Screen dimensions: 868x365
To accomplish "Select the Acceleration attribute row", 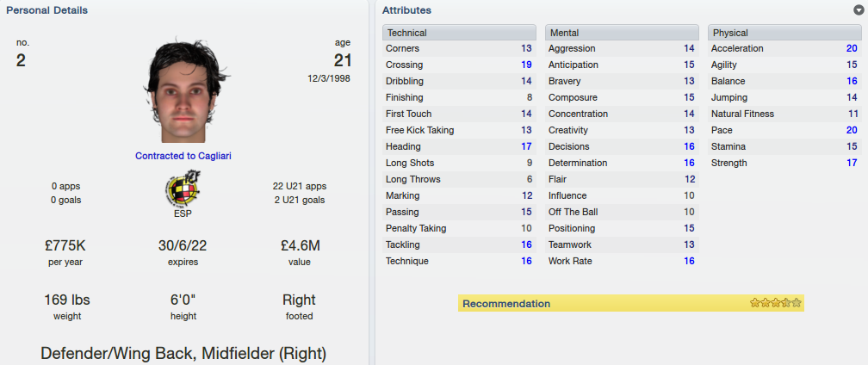I will pos(785,49).
